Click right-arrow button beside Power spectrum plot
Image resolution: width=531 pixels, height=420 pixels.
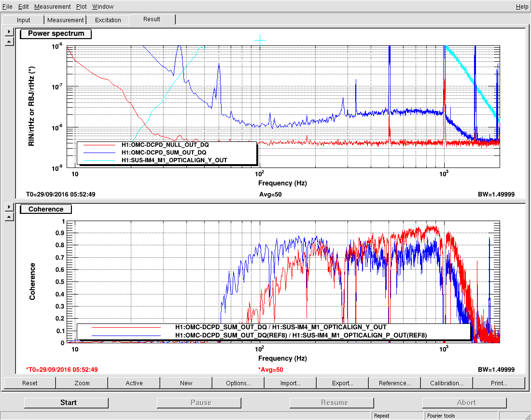[x=9, y=32]
